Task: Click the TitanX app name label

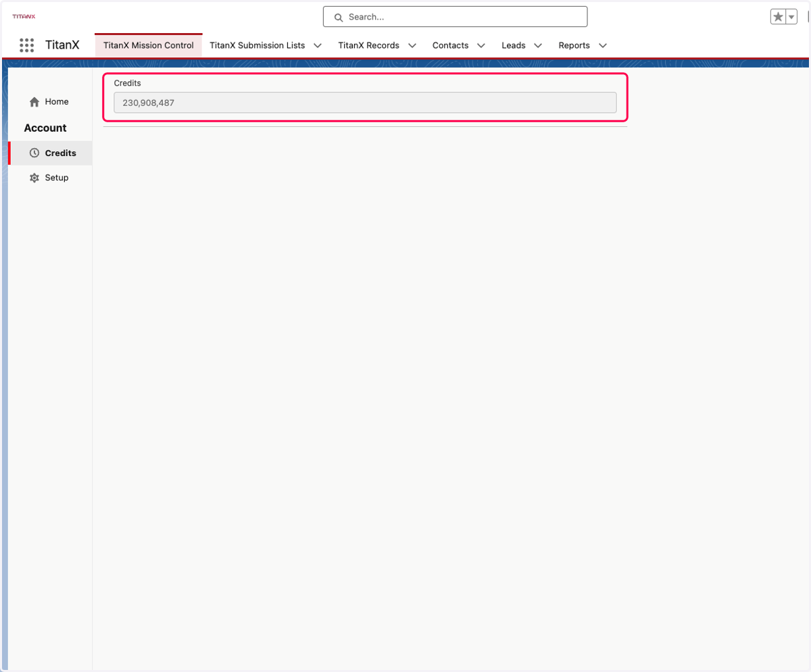Action: click(62, 45)
